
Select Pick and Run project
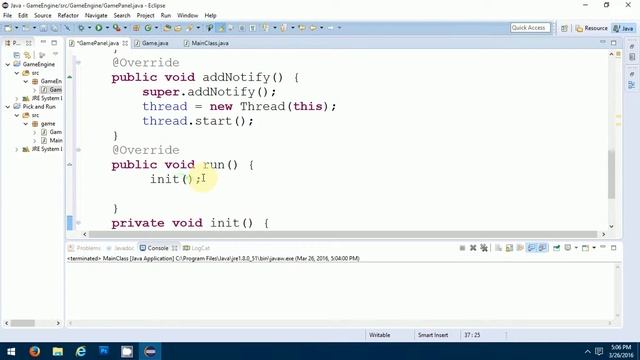pyautogui.click(x=39, y=107)
